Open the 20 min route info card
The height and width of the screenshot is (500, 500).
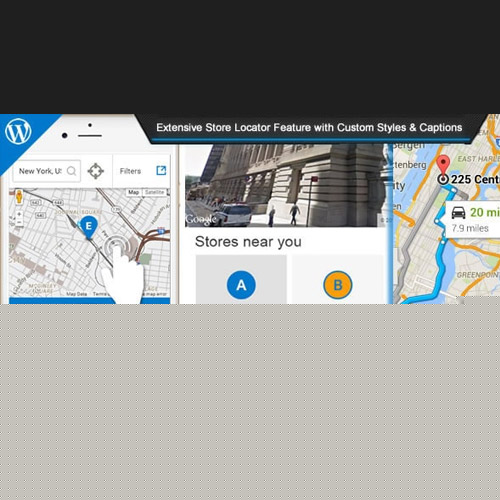(473, 219)
